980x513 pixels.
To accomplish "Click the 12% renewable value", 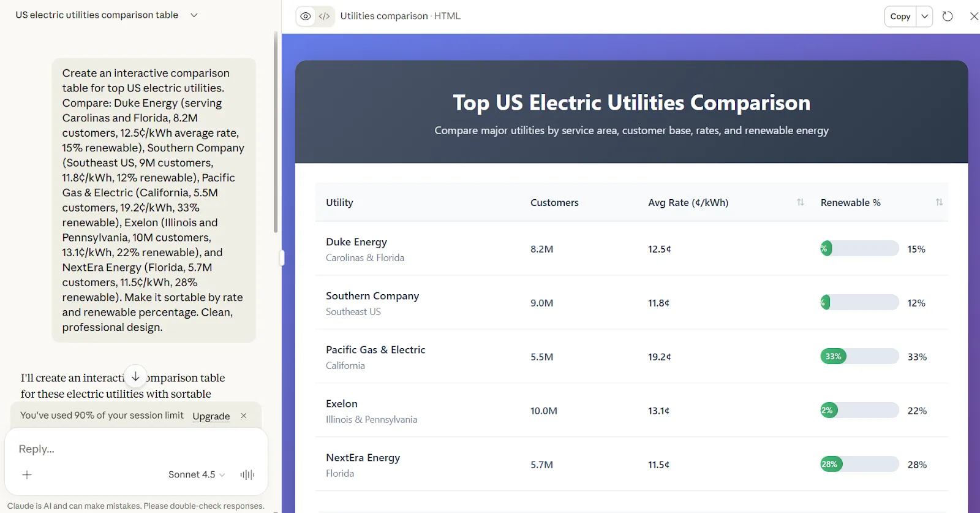I will (916, 303).
